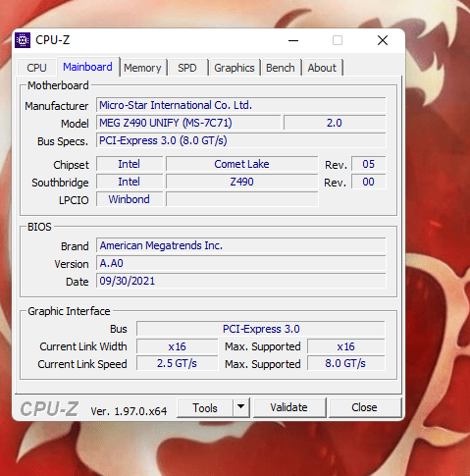Click the Bus Specs. label
The image size is (470, 476).
[63, 141]
